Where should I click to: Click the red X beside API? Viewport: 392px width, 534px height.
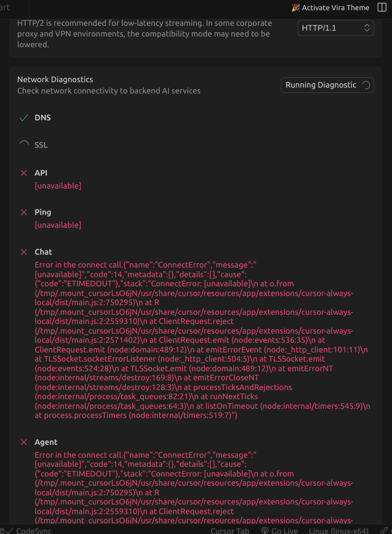coord(24,173)
